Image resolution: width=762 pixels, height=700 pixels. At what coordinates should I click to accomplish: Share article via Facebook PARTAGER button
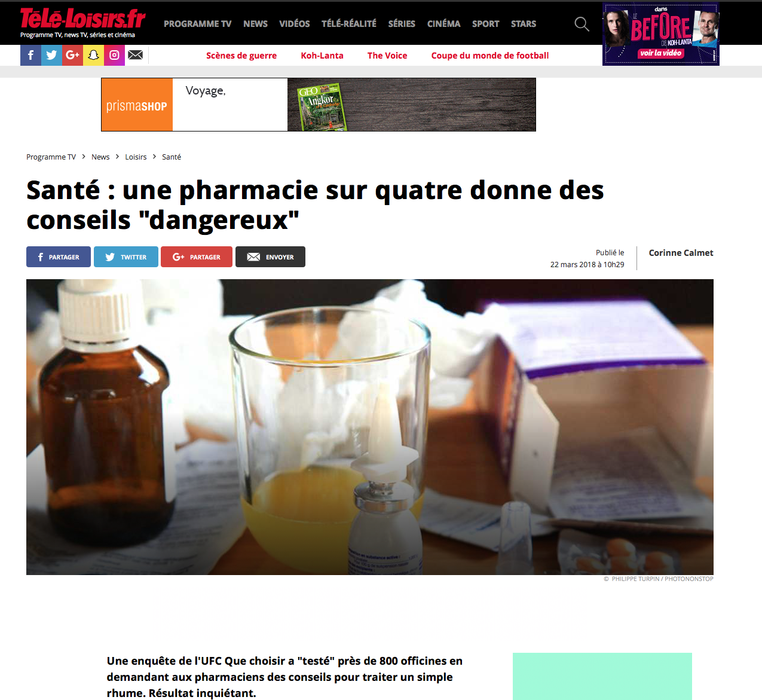coord(59,257)
